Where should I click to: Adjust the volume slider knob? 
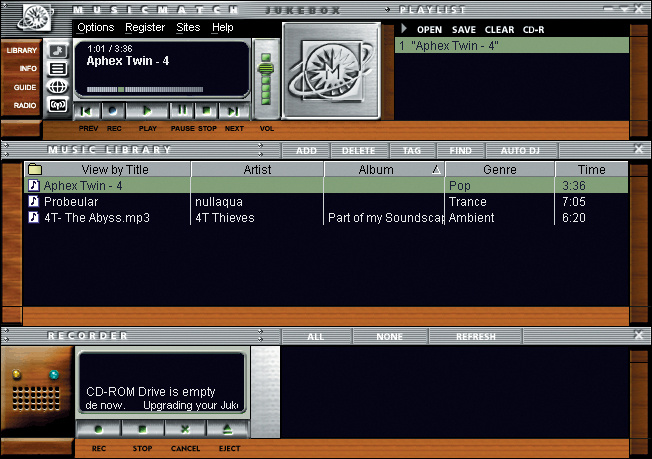(x=266, y=67)
